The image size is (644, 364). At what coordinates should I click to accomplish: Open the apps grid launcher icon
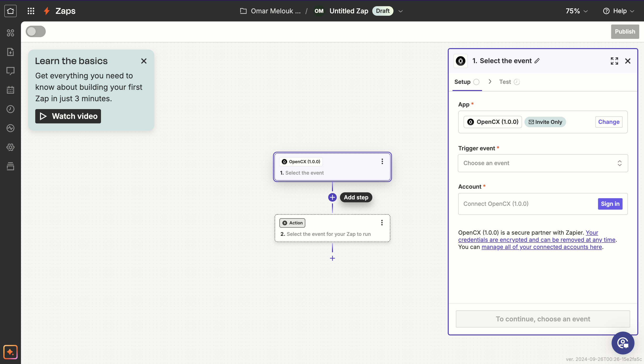pyautogui.click(x=31, y=11)
